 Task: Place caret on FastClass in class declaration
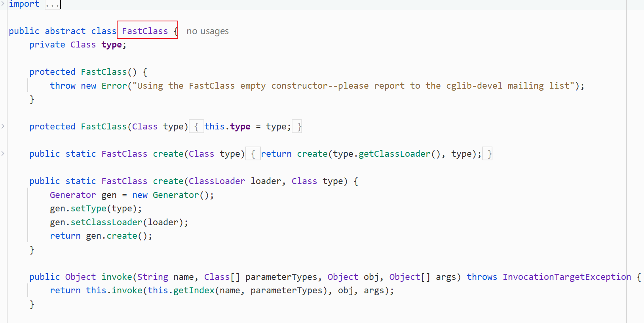pos(145,31)
